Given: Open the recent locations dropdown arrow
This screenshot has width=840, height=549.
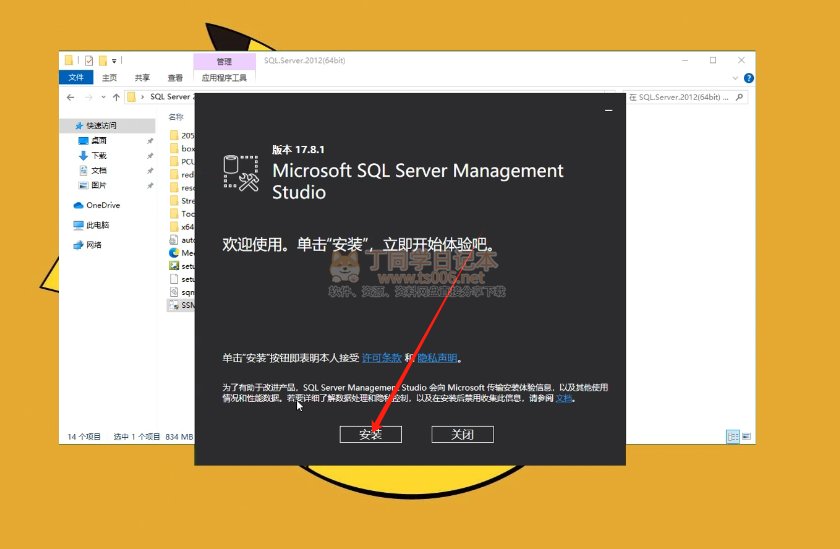Looking at the screenshot, I should click(102, 97).
